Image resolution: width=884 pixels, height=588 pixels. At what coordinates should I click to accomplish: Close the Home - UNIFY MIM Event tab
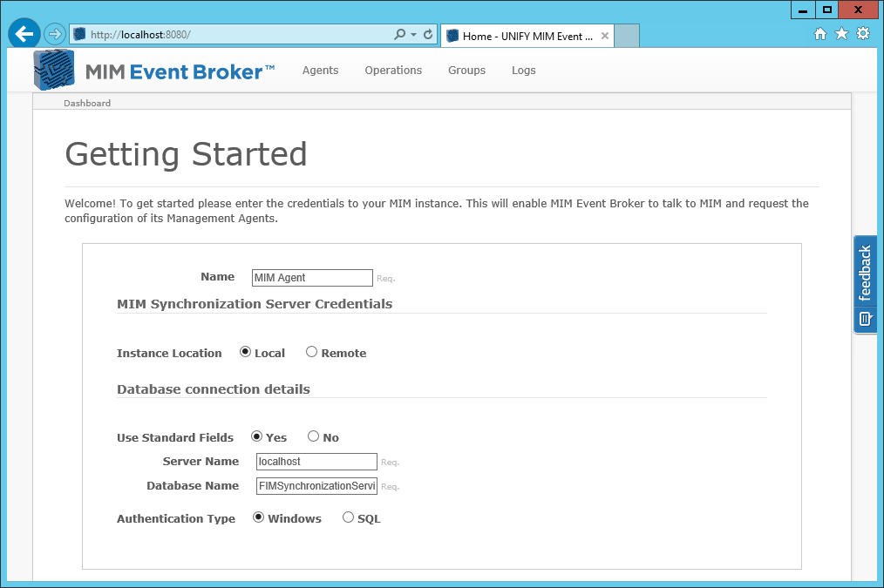pos(604,36)
